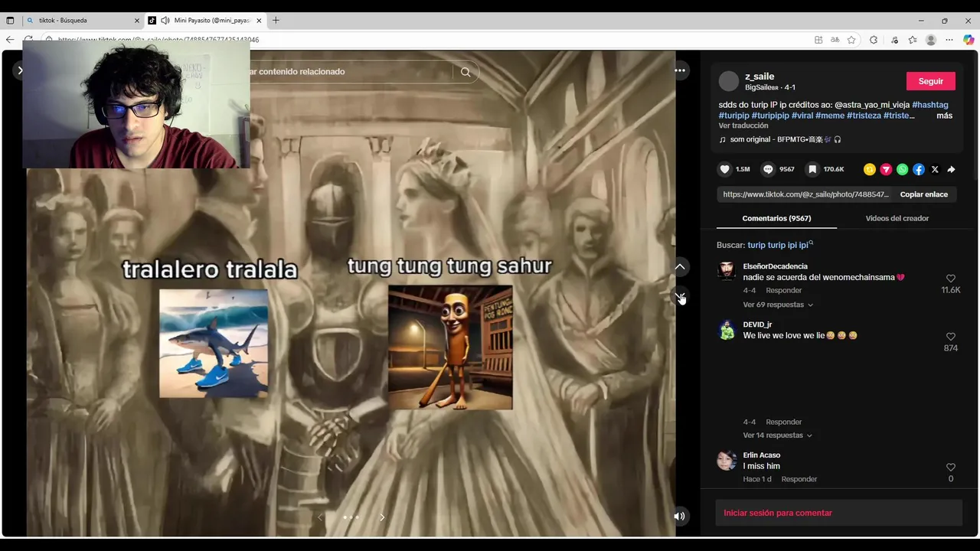
Task: Share the post to WhatsApp
Action: pos(902,169)
